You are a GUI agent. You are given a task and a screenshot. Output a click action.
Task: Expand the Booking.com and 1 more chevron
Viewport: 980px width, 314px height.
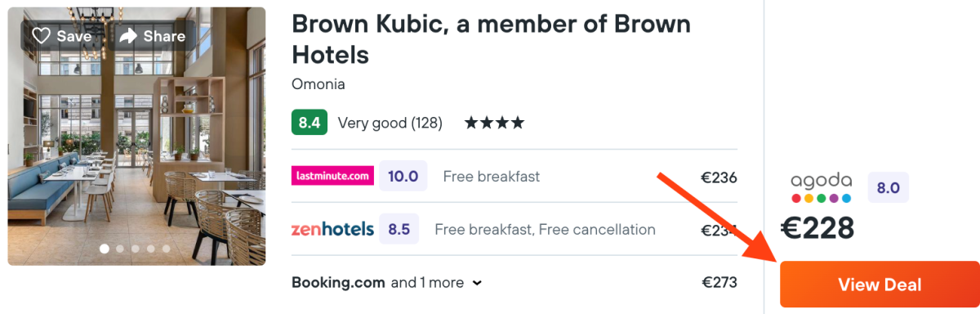click(x=477, y=283)
